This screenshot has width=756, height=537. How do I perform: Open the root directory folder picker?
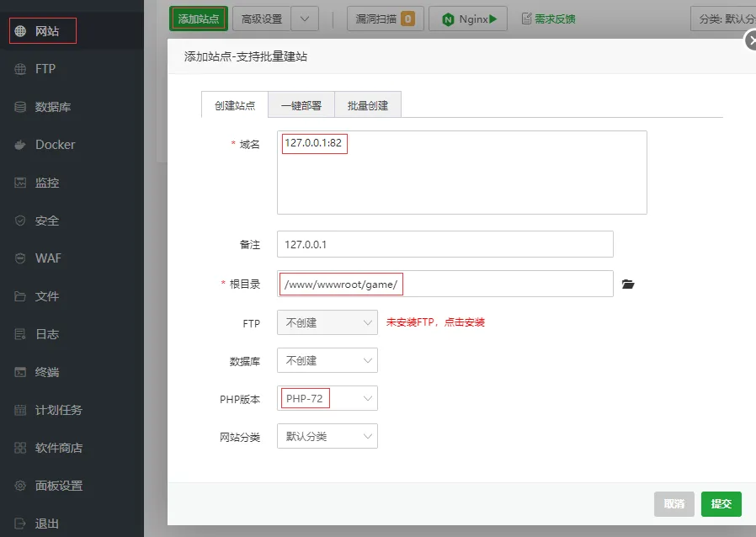628,284
